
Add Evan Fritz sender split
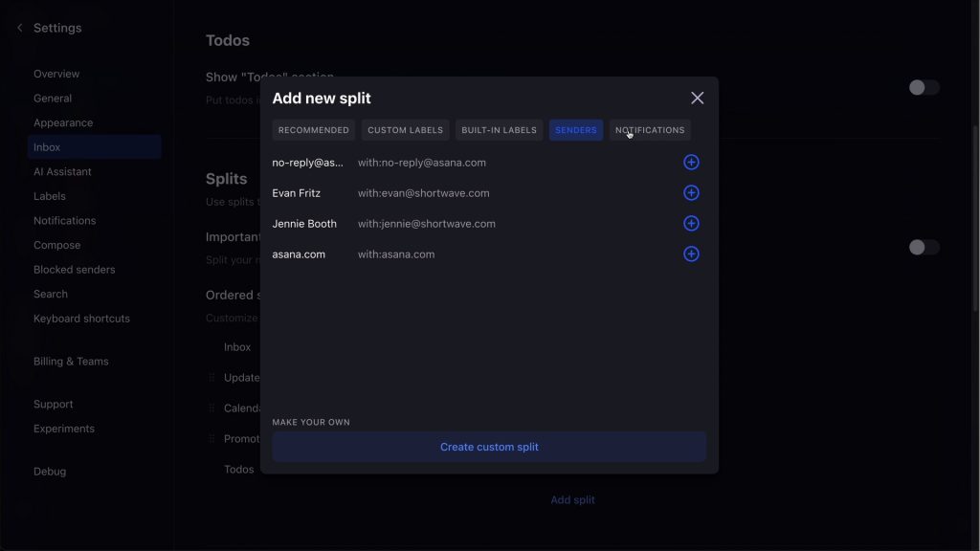tap(691, 193)
